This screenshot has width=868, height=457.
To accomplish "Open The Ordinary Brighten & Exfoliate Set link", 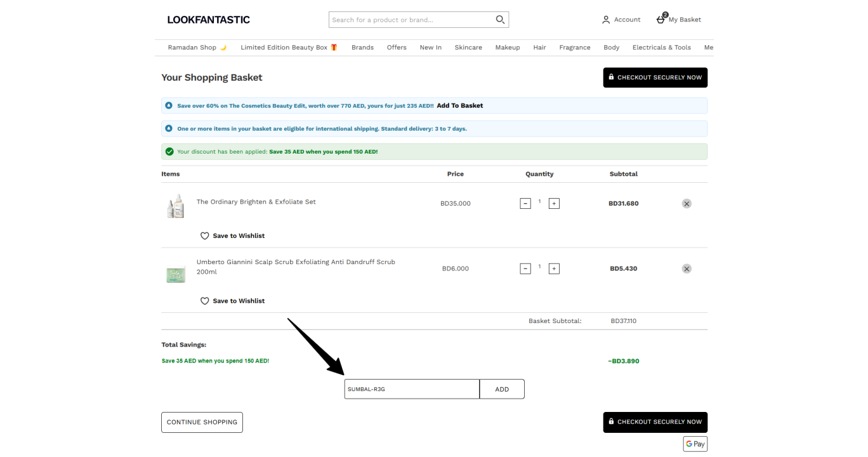I will (256, 202).
